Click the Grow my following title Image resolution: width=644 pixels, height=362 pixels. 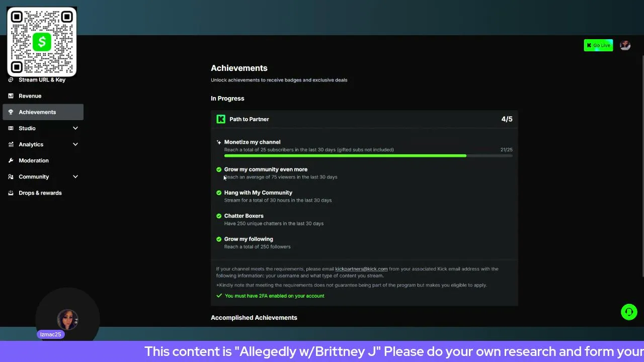point(249,239)
